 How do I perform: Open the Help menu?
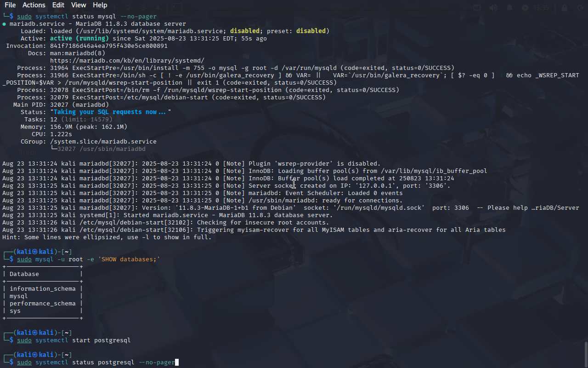[x=100, y=5]
